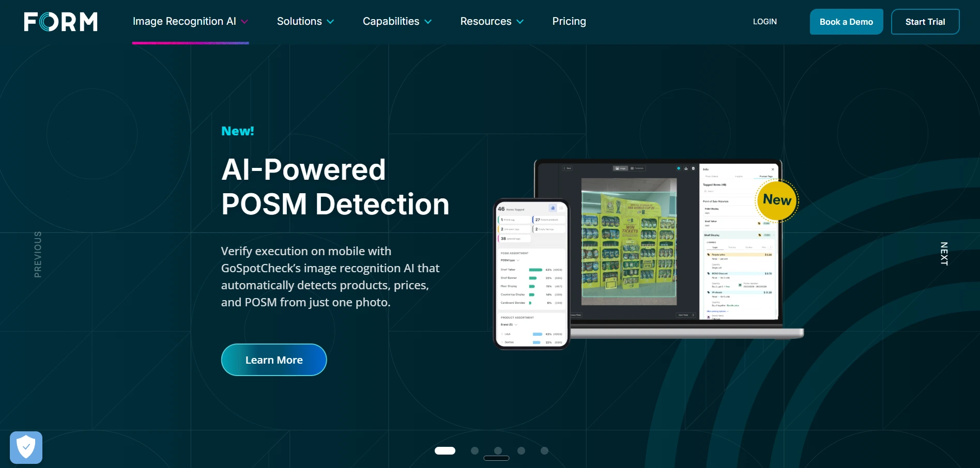
Task: Go to the Pricing page
Action: (x=569, y=21)
